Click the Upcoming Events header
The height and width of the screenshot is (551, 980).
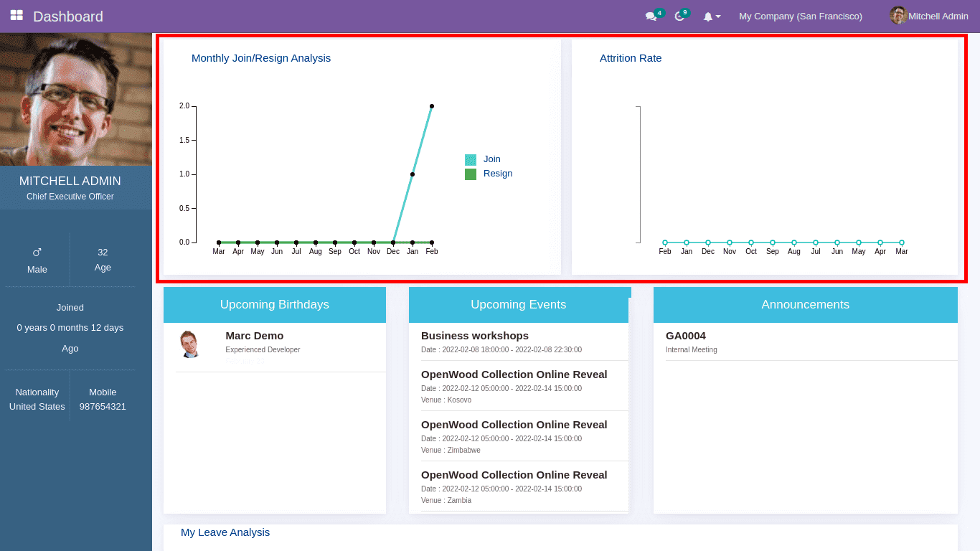pos(518,304)
